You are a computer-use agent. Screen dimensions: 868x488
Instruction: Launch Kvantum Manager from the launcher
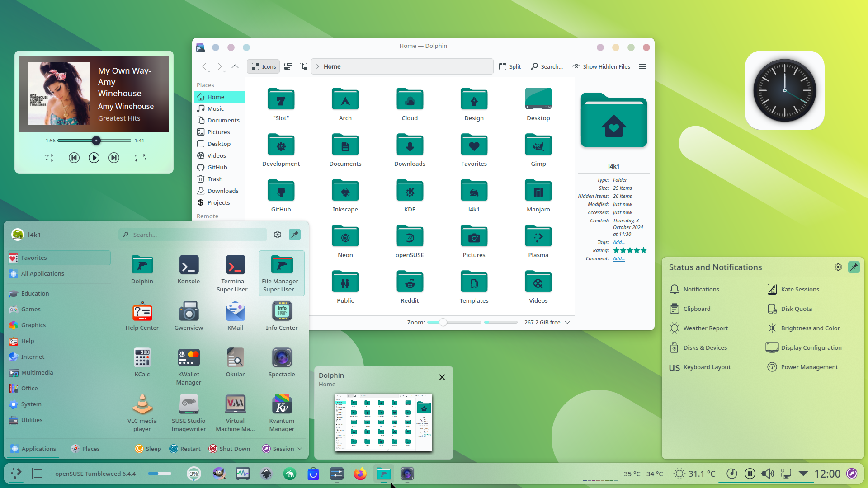pyautogui.click(x=282, y=413)
